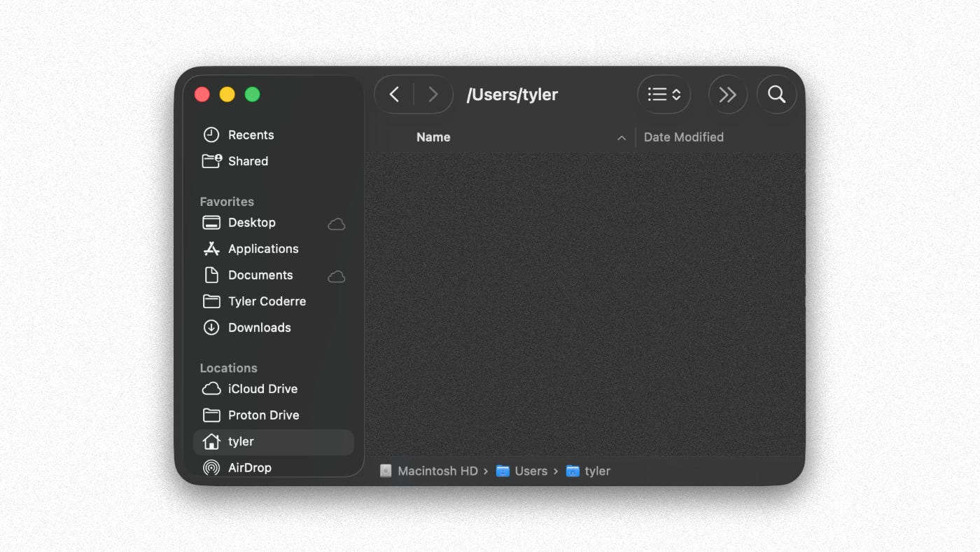Click Macintosh HD in the path bar
This screenshot has height=552, width=980.
pyautogui.click(x=437, y=471)
